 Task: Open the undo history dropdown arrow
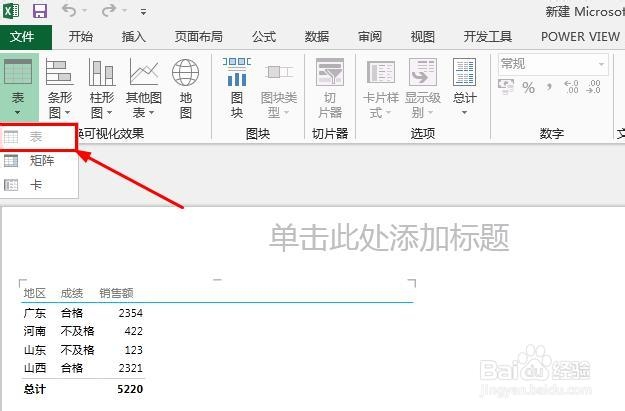click(x=85, y=11)
